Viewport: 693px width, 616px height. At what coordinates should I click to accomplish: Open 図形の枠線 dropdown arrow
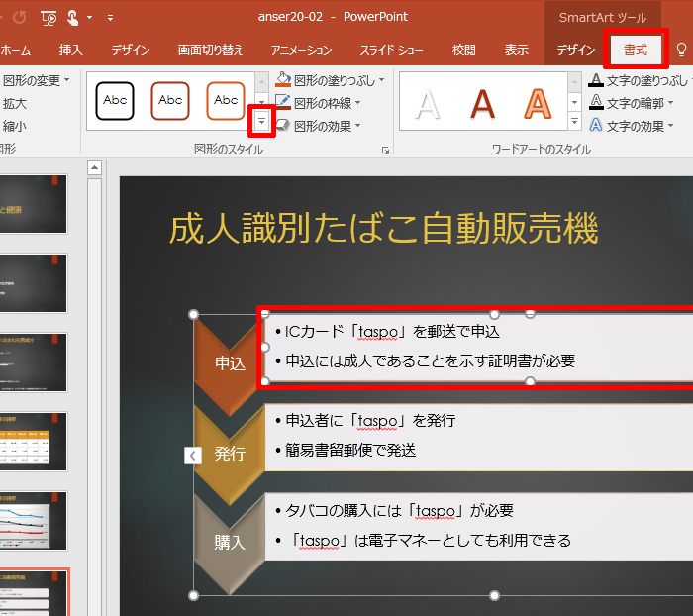(358, 103)
